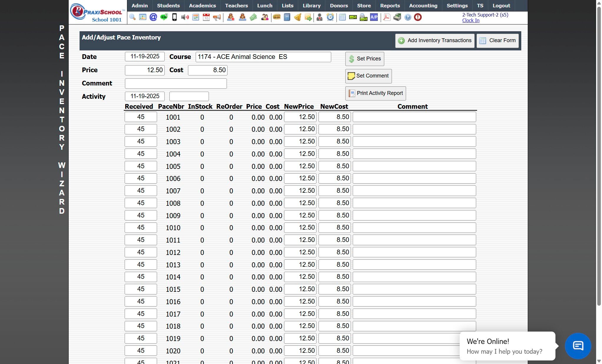Click the Course field showing ACE Animal Science
This screenshot has height=364, width=602.
263,57
